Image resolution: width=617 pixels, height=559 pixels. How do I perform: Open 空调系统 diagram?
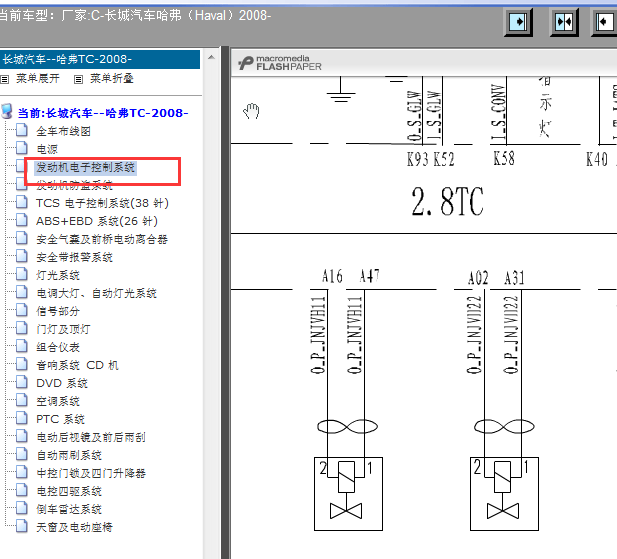[x=58, y=401]
